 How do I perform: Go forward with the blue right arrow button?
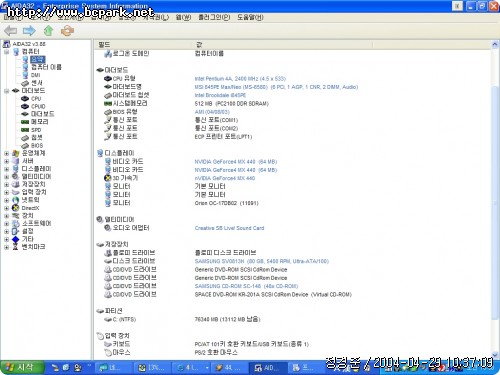(x=29, y=31)
